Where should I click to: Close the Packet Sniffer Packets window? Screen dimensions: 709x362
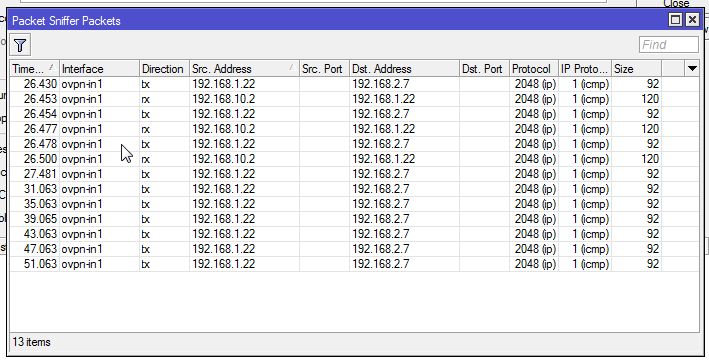point(692,20)
